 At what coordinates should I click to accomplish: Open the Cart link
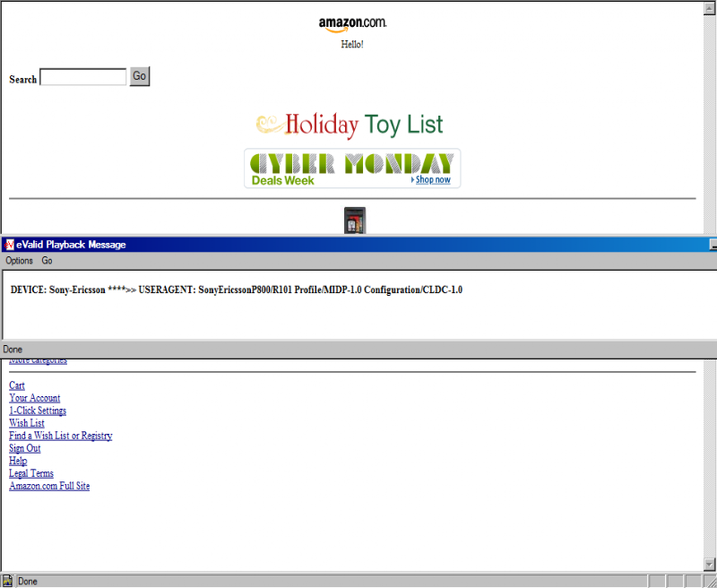coord(17,385)
